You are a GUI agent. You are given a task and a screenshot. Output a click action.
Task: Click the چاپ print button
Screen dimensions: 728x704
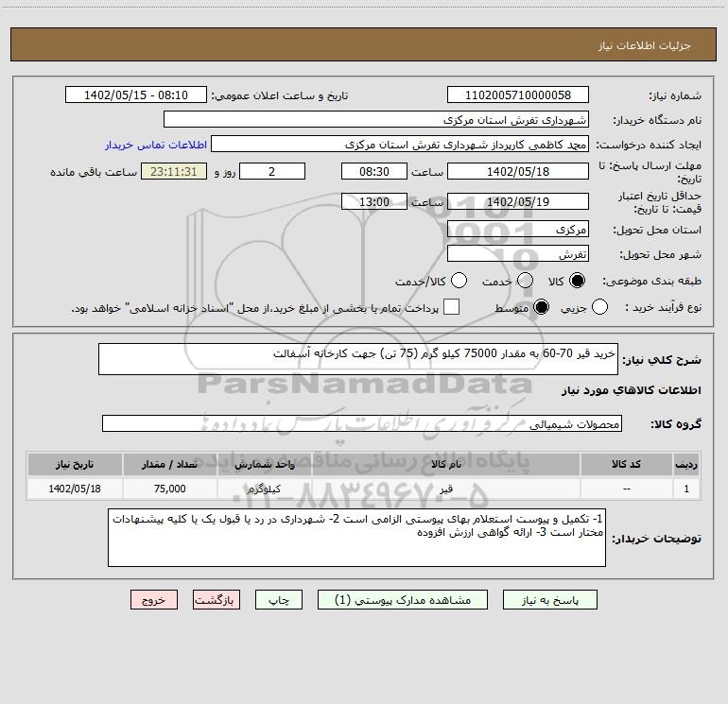[279, 600]
